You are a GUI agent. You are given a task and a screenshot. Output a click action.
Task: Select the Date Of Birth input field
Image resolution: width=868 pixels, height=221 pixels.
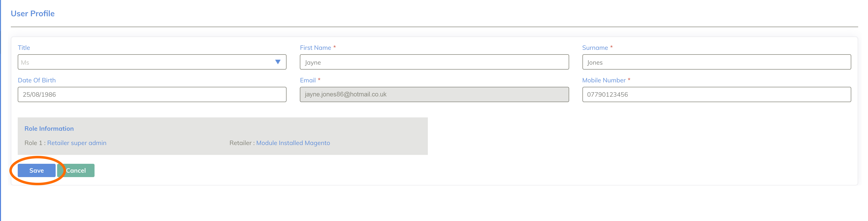(x=152, y=94)
